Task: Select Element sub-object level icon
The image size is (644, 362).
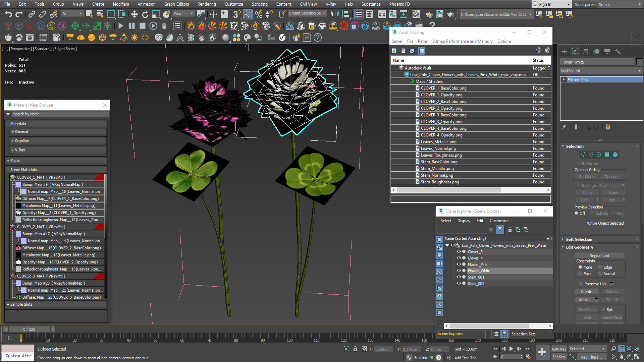Action: tap(615, 155)
